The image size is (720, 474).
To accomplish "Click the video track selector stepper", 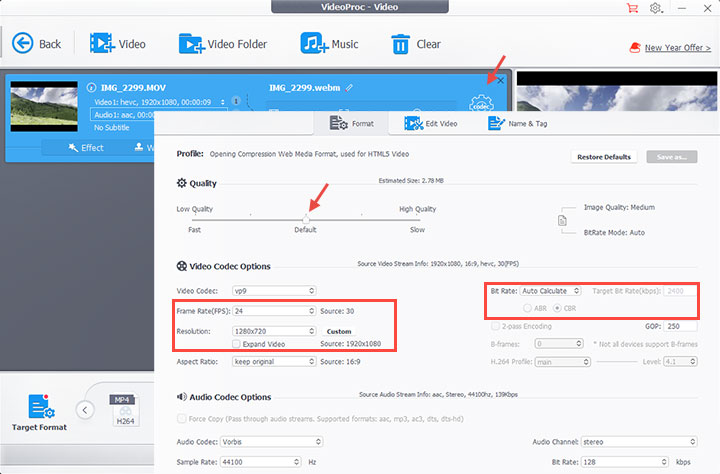I will click(223, 102).
